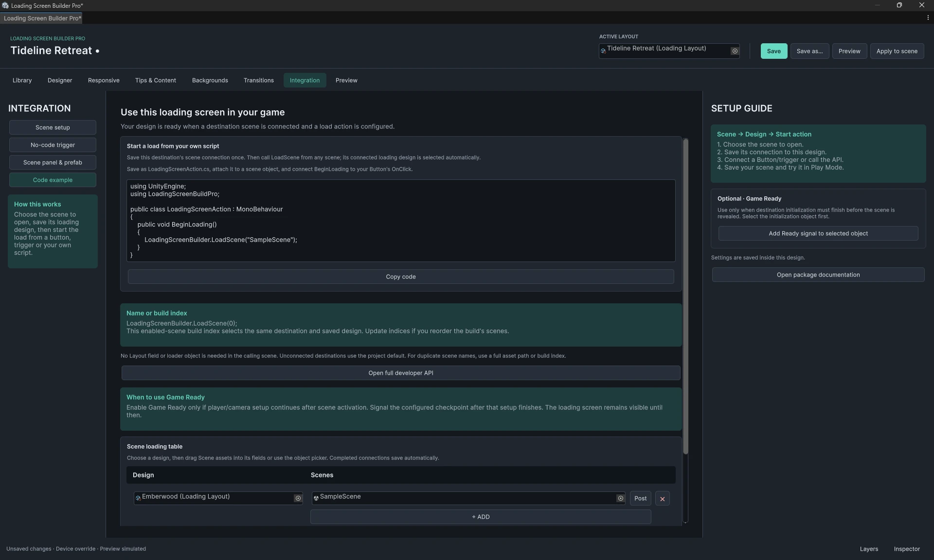The image size is (934, 560).
Task: Apply layout with Apply to scene
Action: (897, 51)
